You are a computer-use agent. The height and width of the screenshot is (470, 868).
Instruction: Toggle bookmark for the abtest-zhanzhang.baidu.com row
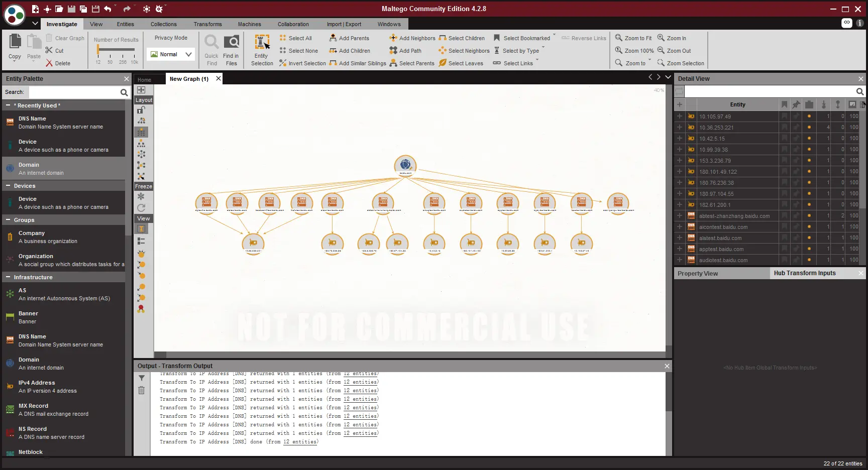pos(784,215)
